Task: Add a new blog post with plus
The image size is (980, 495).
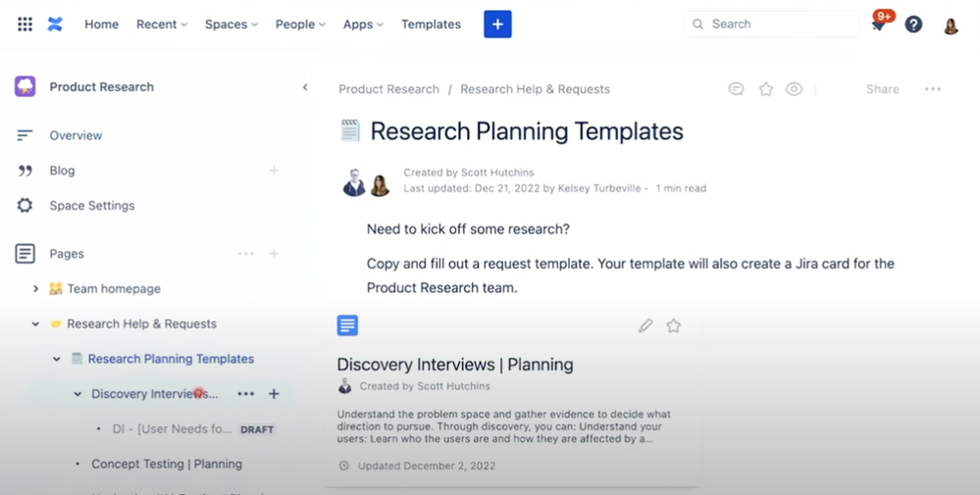Action: click(x=274, y=171)
